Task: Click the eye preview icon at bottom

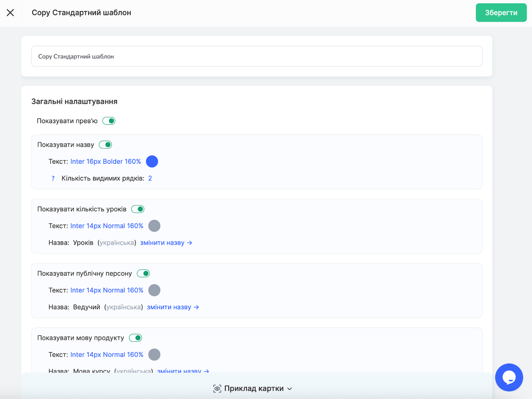Action: [x=217, y=389]
